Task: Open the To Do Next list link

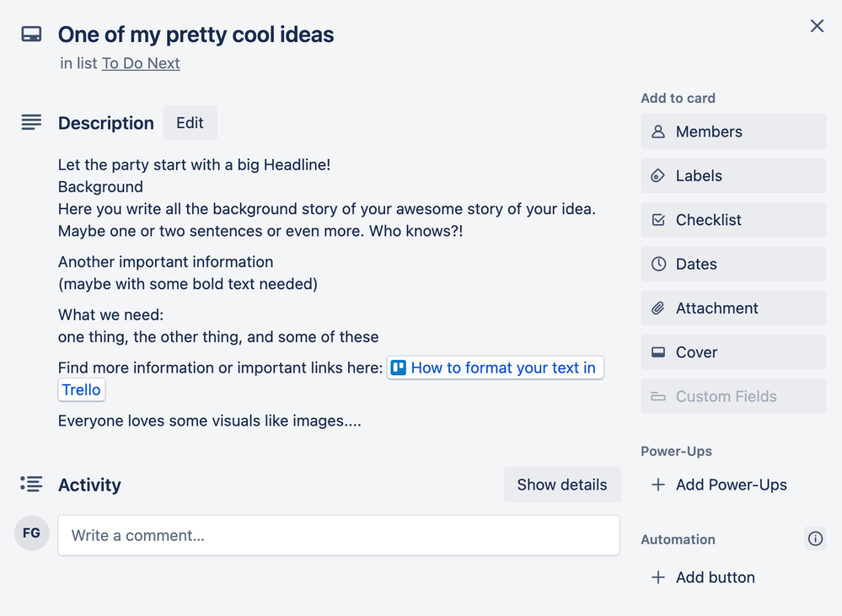Action: [141, 63]
